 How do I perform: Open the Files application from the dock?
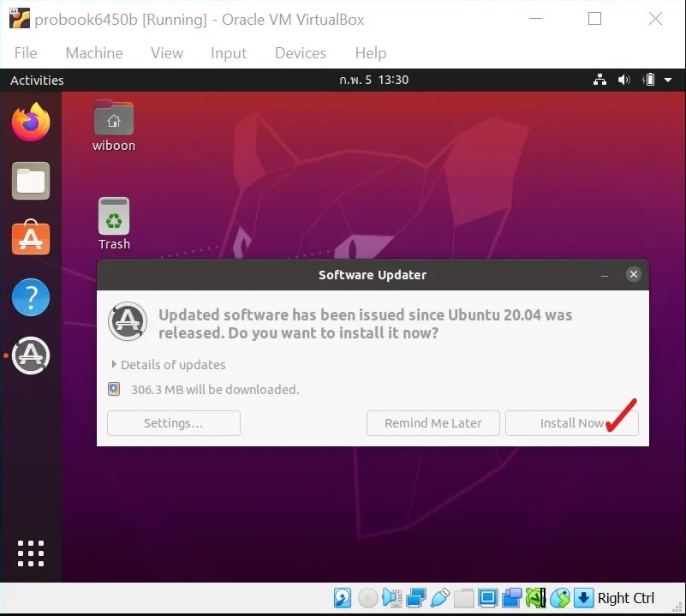point(31,181)
